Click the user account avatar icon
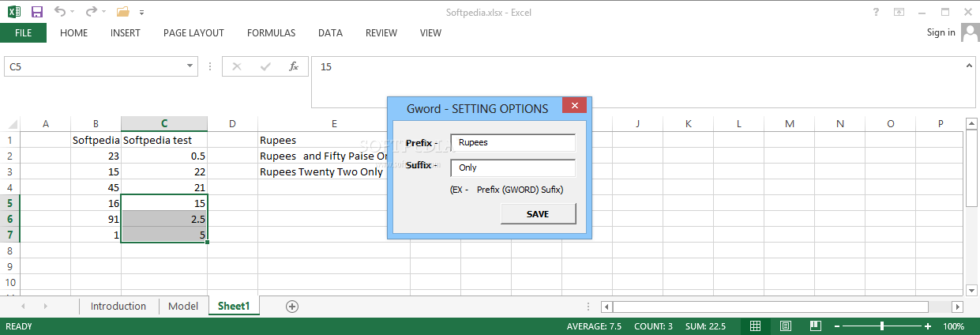Image resolution: width=980 pixels, height=335 pixels. (x=969, y=32)
